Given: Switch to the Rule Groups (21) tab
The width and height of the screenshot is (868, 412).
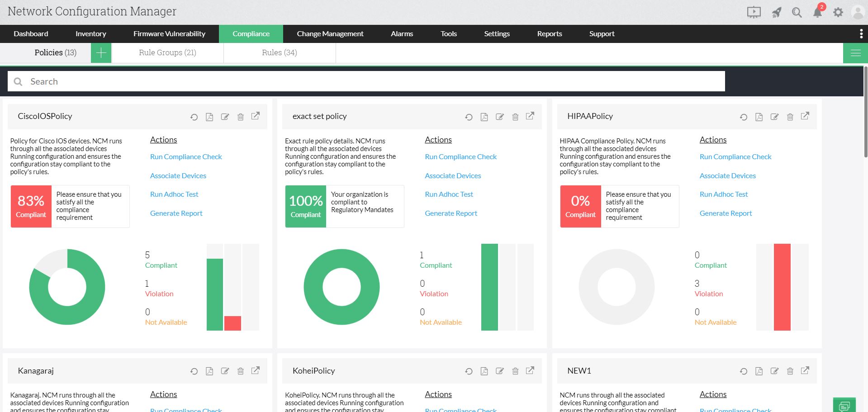Looking at the screenshot, I should click(168, 53).
